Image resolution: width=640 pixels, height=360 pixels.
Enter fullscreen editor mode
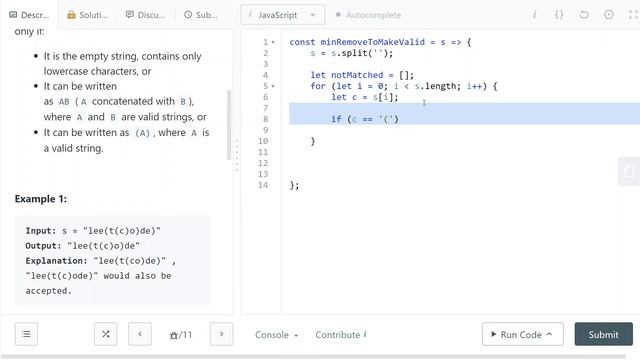[633, 15]
